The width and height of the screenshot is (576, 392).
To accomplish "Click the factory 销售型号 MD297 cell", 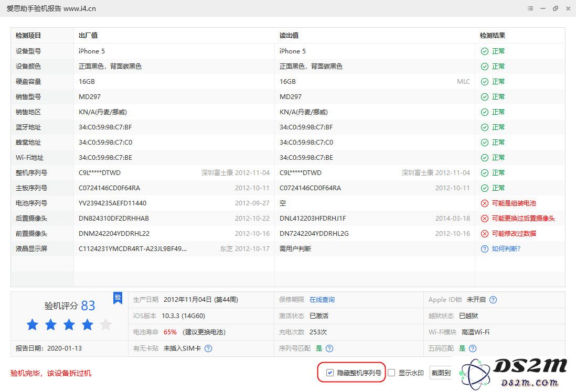I will click(90, 97).
